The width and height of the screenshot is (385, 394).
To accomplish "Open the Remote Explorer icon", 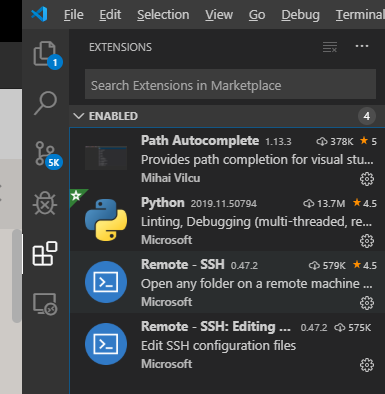I will click(45, 304).
